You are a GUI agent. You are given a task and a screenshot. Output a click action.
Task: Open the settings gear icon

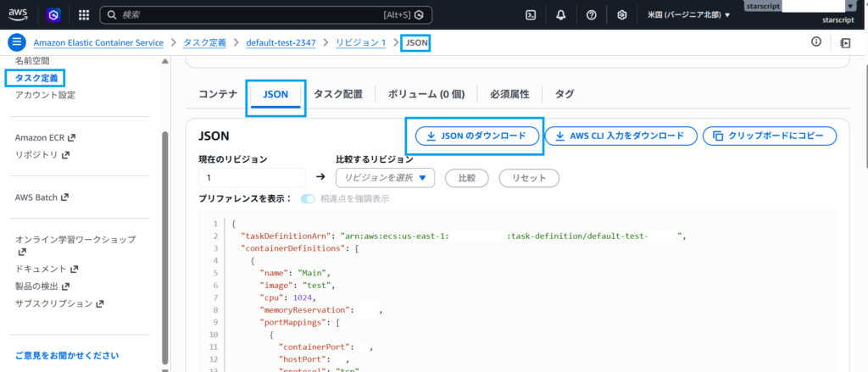pyautogui.click(x=622, y=14)
